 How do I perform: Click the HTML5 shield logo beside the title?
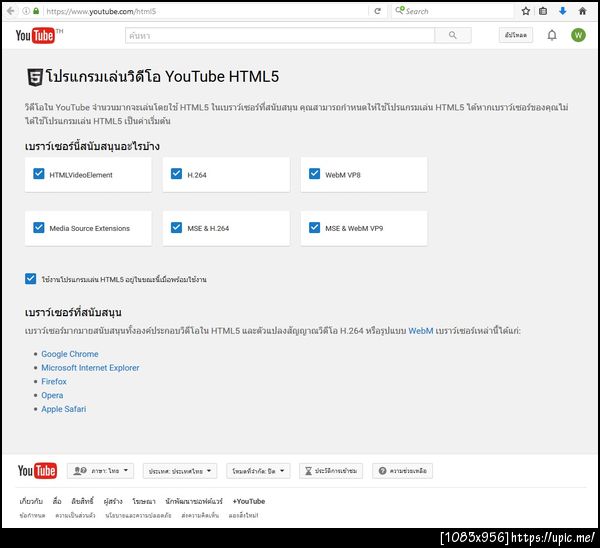[x=35, y=77]
